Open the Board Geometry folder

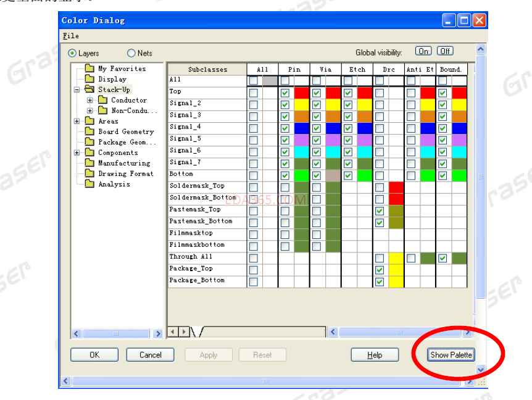120,131
